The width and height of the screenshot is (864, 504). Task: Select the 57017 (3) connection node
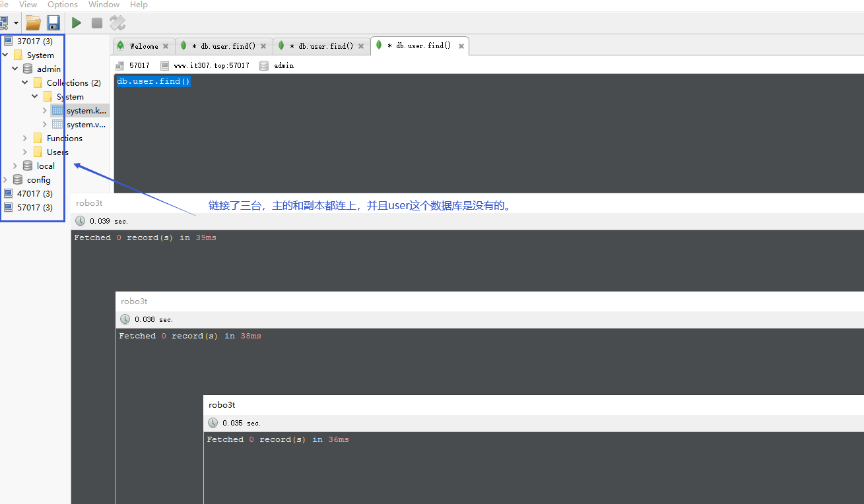[35, 208]
